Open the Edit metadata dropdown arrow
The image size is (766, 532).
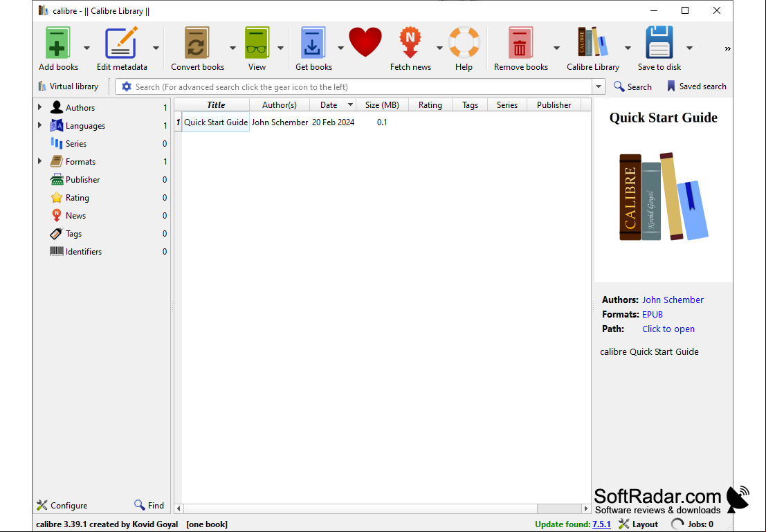156,48
